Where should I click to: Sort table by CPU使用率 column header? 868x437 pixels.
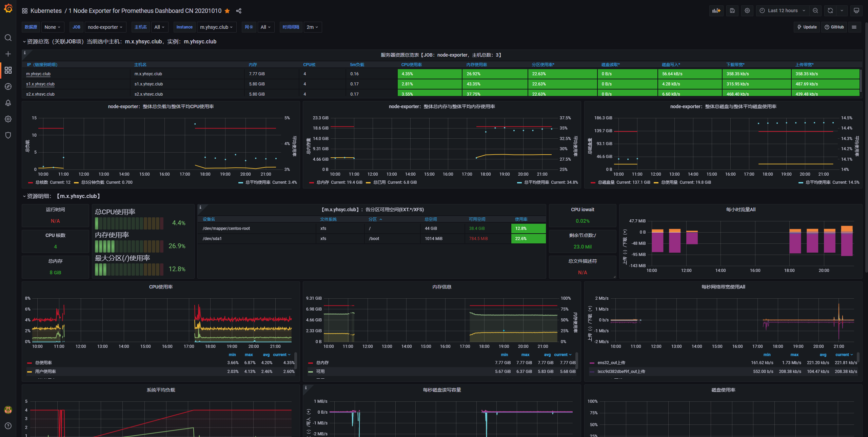coord(412,65)
